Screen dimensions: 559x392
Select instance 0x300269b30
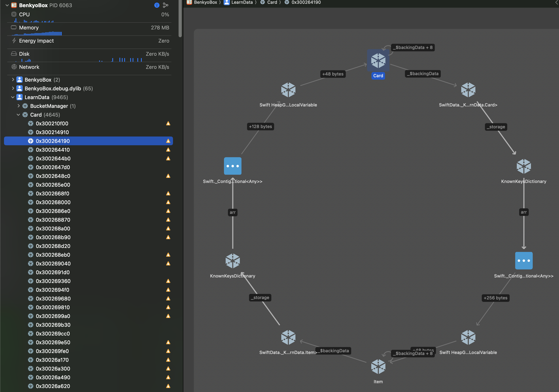click(x=88, y=325)
